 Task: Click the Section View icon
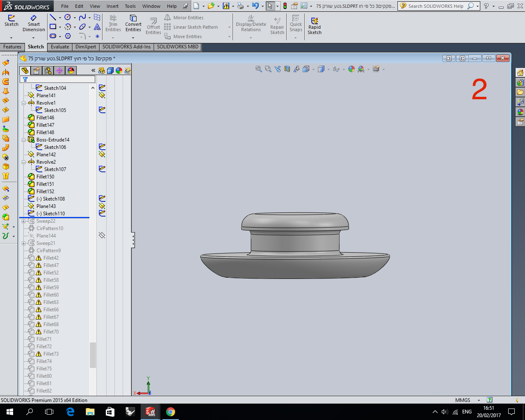[287, 69]
